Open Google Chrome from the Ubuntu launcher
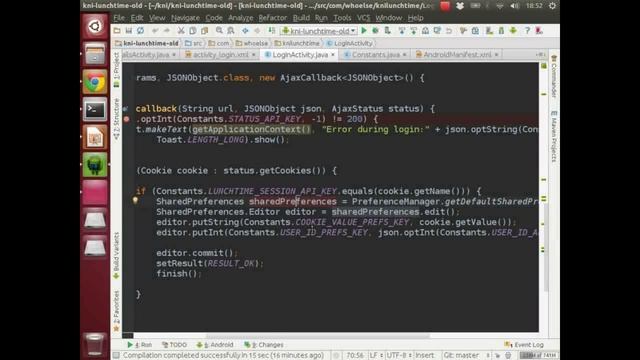Image resolution: width=640 pixels, height=360 pixels. coord(95,82)
